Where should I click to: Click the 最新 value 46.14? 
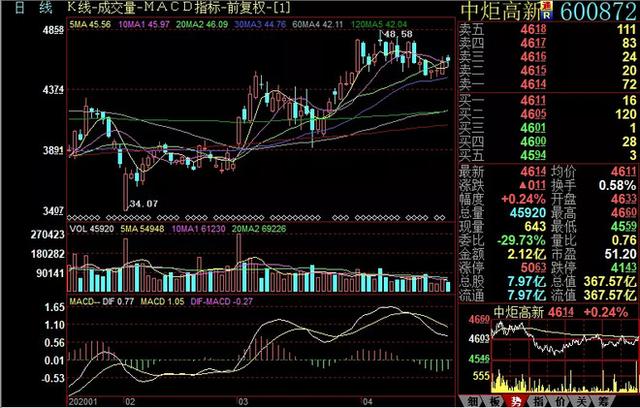533,172
